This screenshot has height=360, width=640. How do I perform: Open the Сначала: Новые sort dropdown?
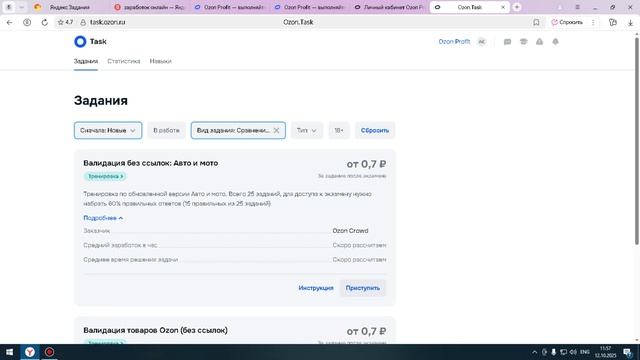pyautogui.click(x=108, y=130)
